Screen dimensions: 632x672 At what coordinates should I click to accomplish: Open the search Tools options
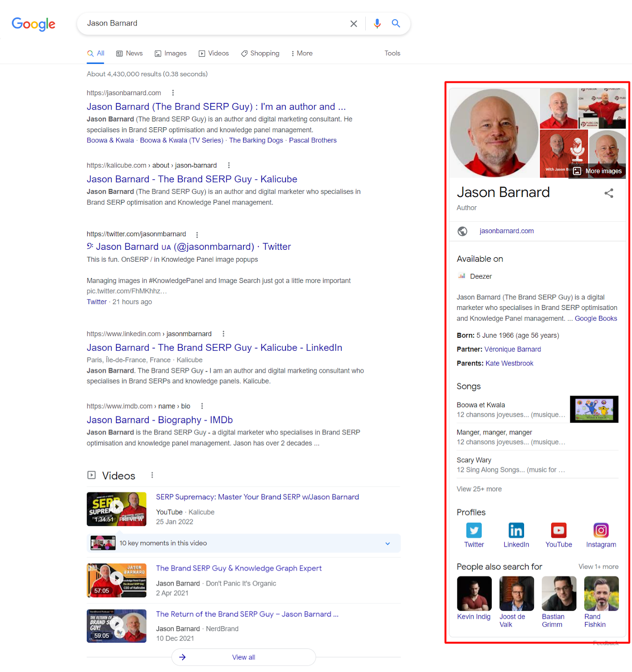[392, 53]
